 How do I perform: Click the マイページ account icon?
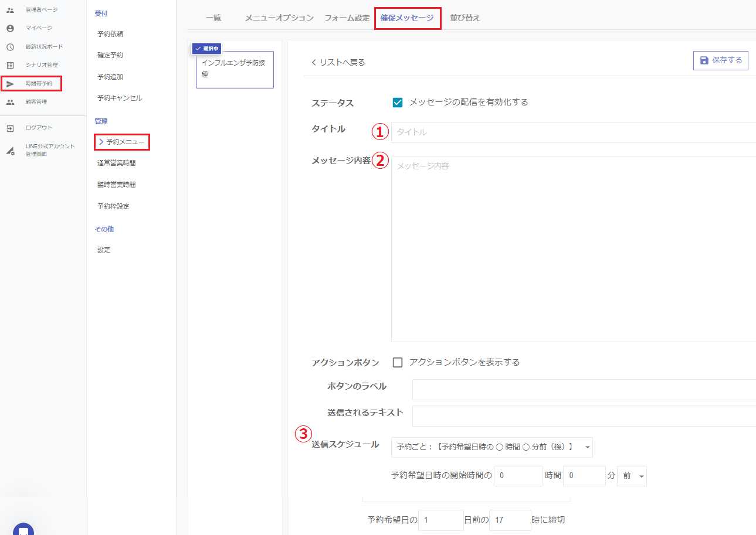coord(10,28)
